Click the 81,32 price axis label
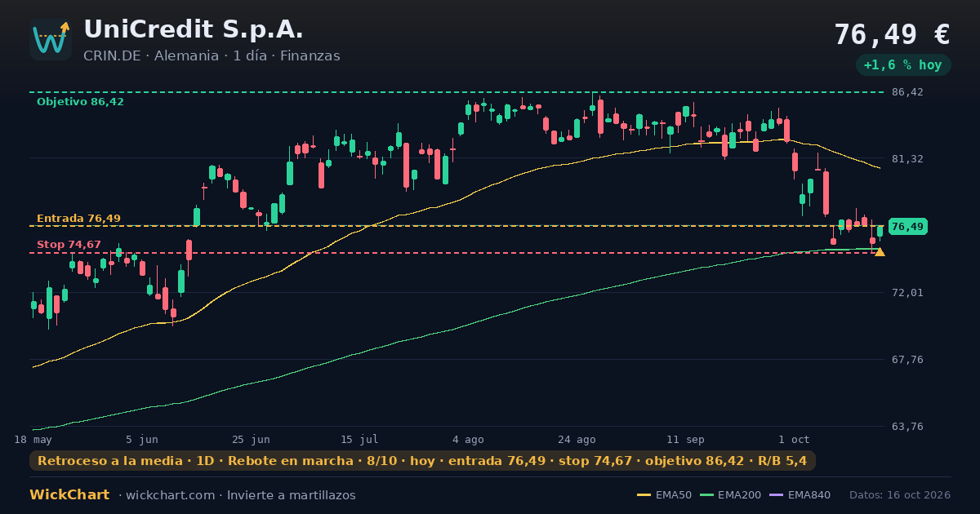Image resolution: width=980 pixels, height=514 pixels. tap(907, 158)
